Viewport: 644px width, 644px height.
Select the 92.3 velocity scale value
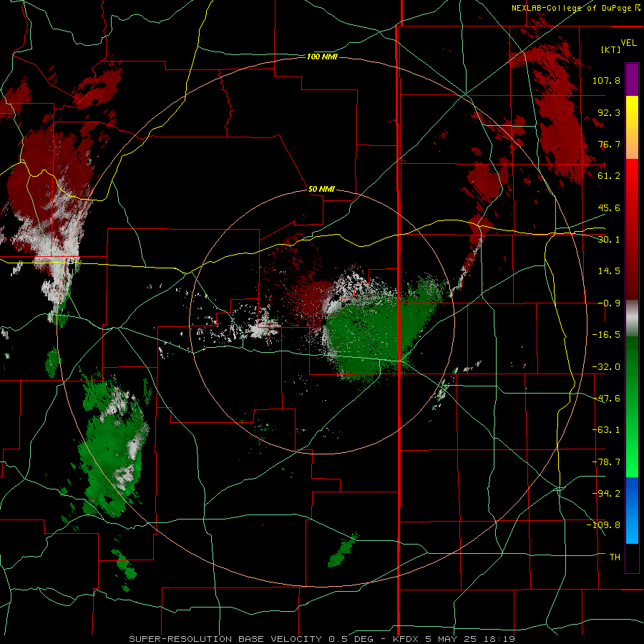pyautogui.click(x=609, y=112)
